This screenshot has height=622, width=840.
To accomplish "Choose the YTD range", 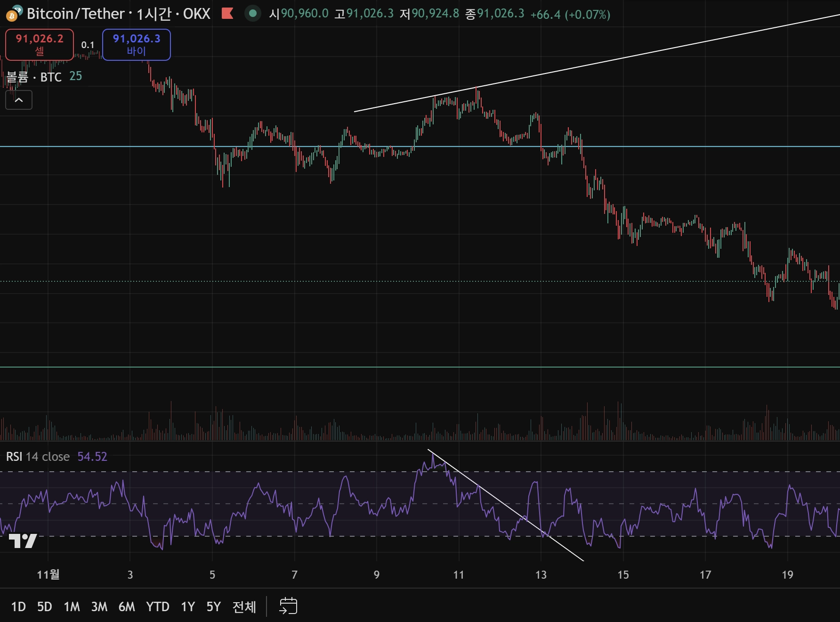I will (x=158, y=606).
